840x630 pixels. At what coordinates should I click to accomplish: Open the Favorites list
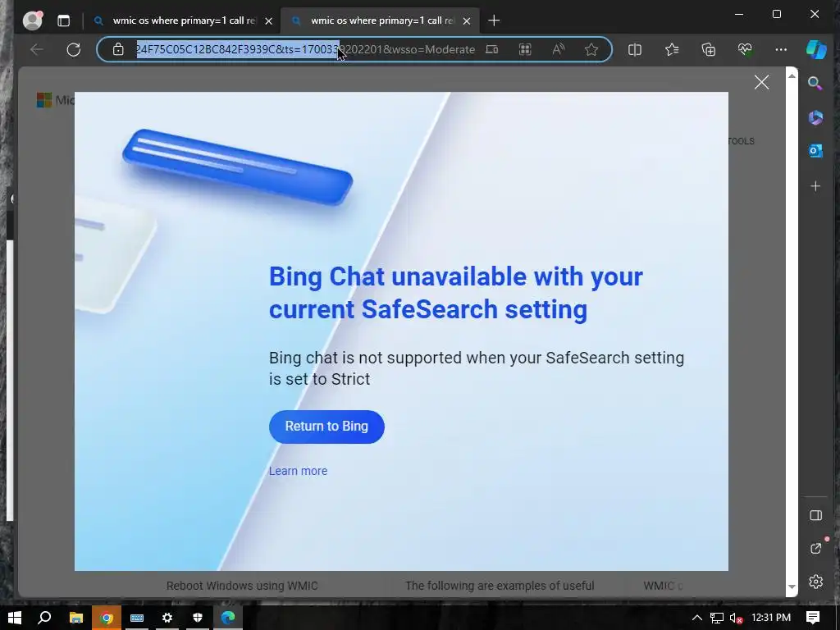pos(672,50)
